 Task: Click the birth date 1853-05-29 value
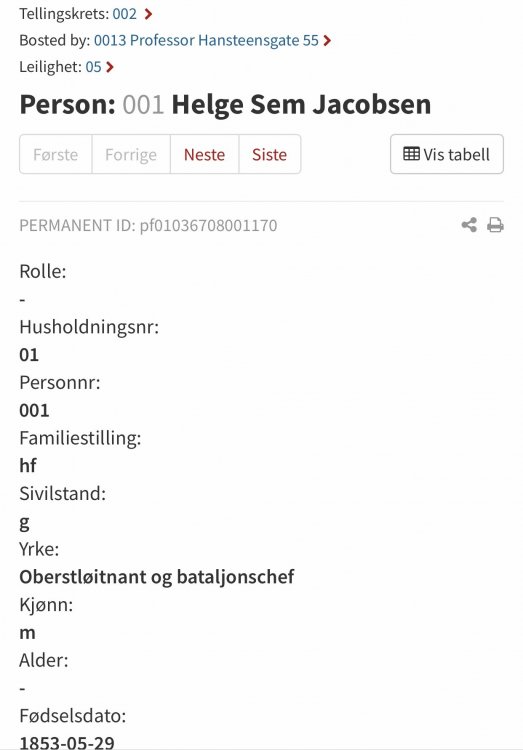[67, 742]
